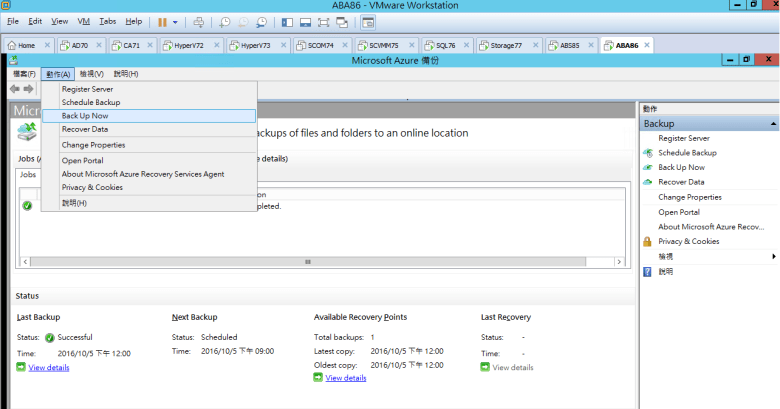Select Back Up Now from the open menu
Image resolution: width=780 pixels, height=409 pixels.
pyautogui.click(x=85, y=116)
